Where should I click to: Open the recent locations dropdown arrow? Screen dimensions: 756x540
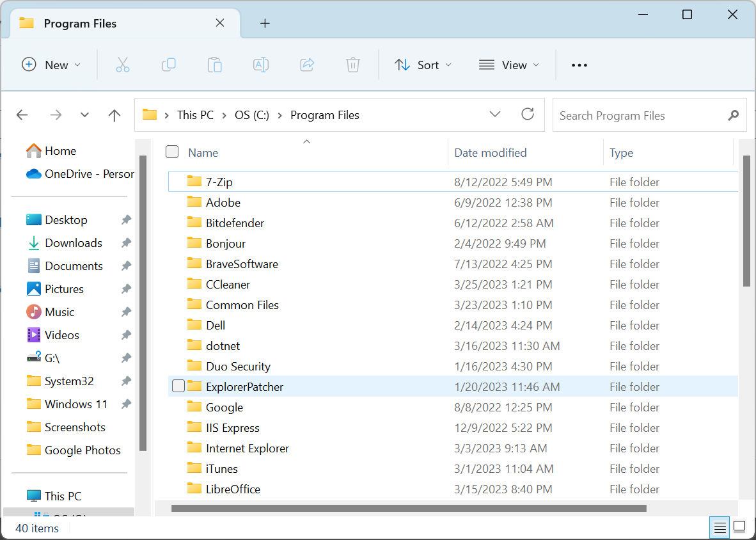(85, 115)
